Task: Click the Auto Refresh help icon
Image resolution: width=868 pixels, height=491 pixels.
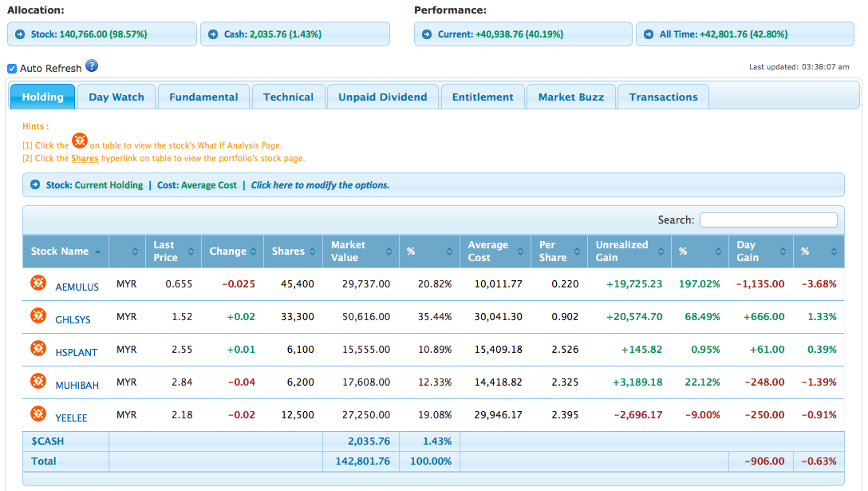Action: (x=92, y=66)
